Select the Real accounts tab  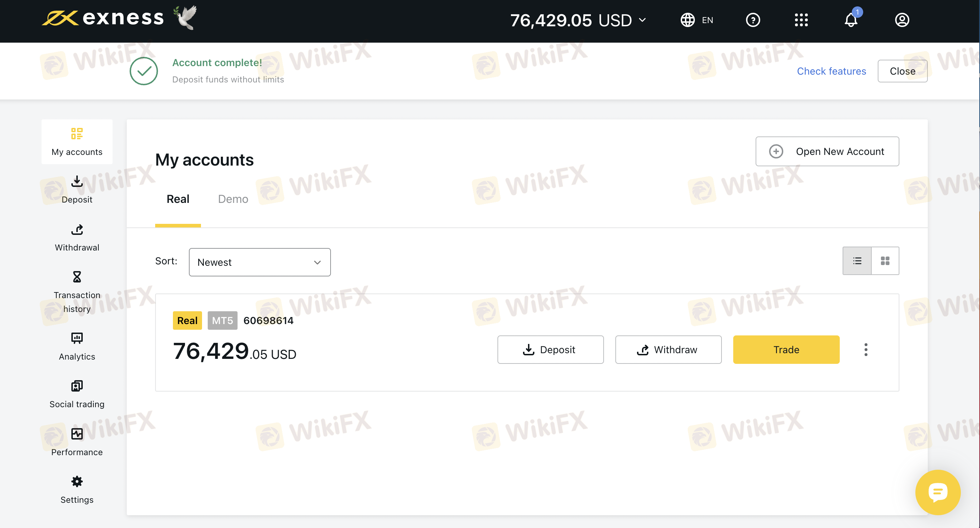178,199
